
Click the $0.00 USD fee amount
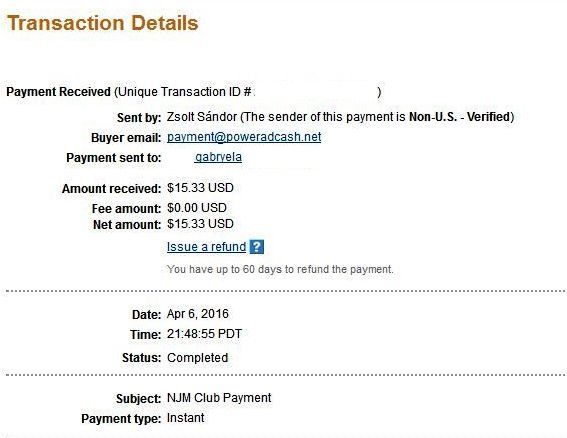click(x=197, y=208)
